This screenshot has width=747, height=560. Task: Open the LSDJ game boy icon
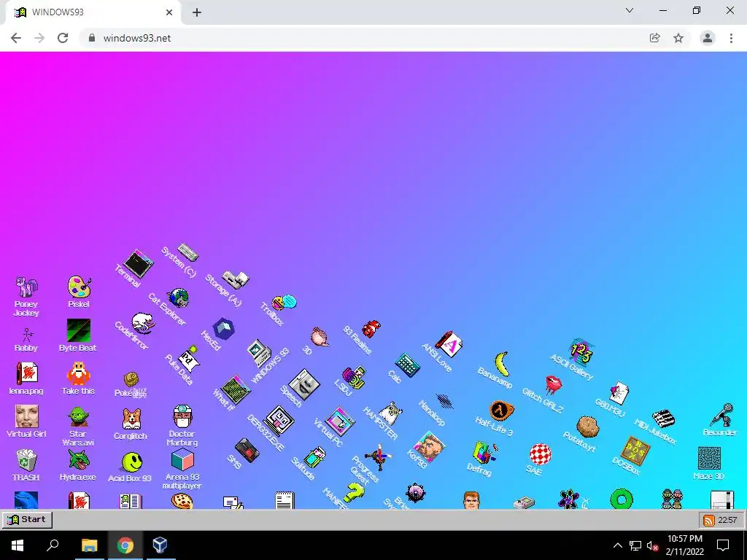354,378
